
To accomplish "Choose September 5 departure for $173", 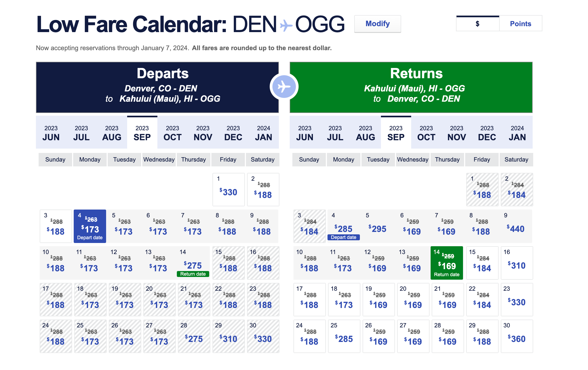I will [x=124, y=227].
